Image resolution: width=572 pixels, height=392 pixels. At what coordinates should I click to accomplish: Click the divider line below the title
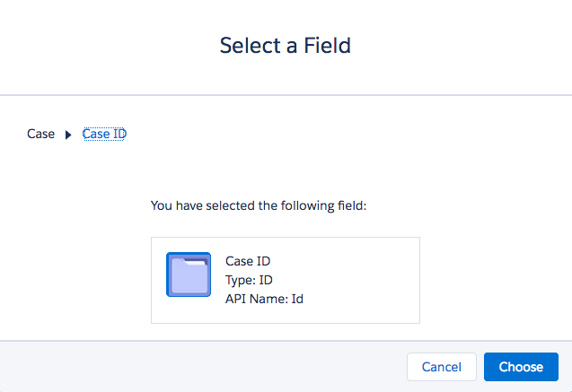point(286,94)
